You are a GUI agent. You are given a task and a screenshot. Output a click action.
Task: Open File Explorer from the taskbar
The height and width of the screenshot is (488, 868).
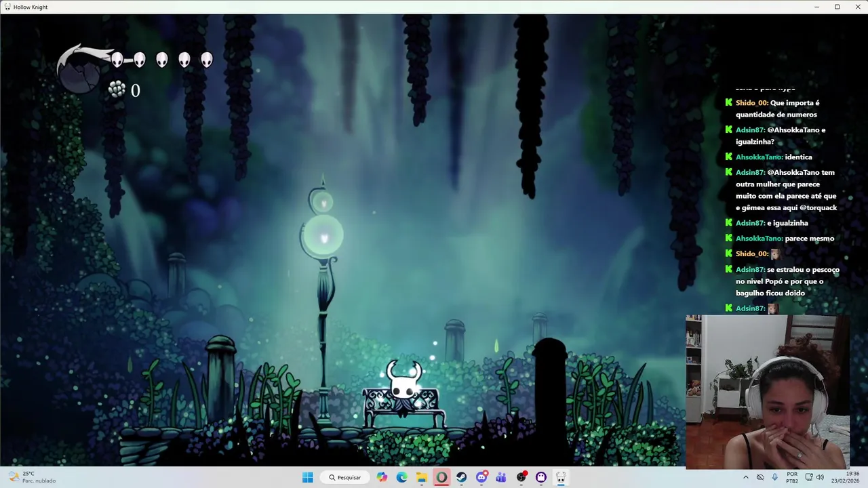(x=422, y=477)
